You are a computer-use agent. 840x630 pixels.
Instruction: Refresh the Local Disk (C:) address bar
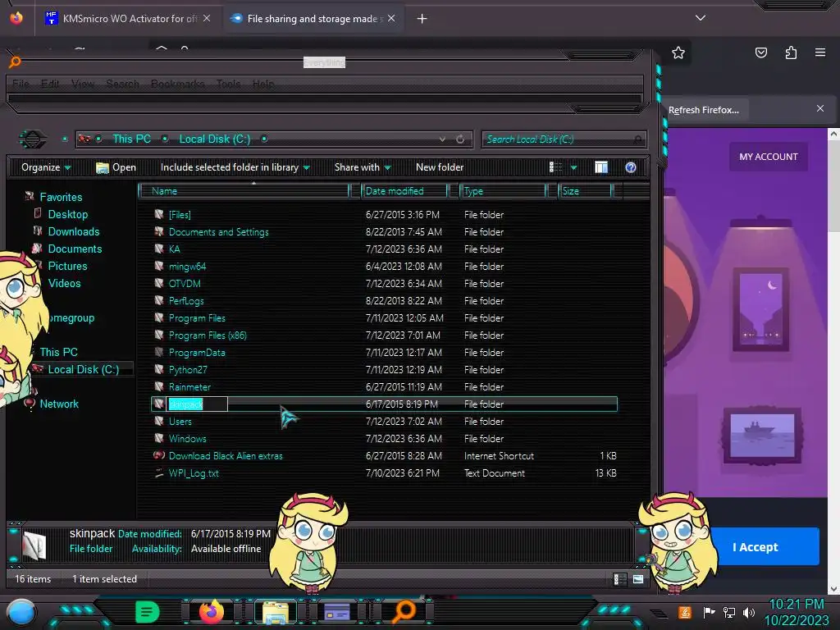coord(460,139)
